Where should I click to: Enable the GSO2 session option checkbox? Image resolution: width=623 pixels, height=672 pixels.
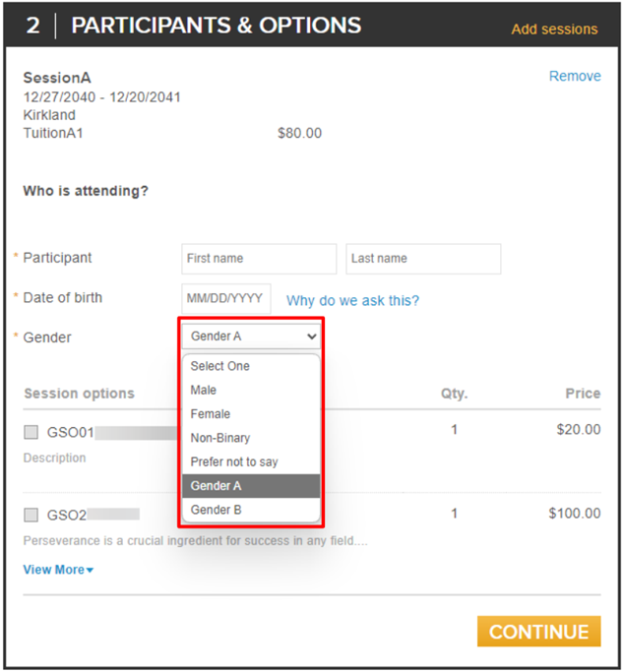(31, 515)
